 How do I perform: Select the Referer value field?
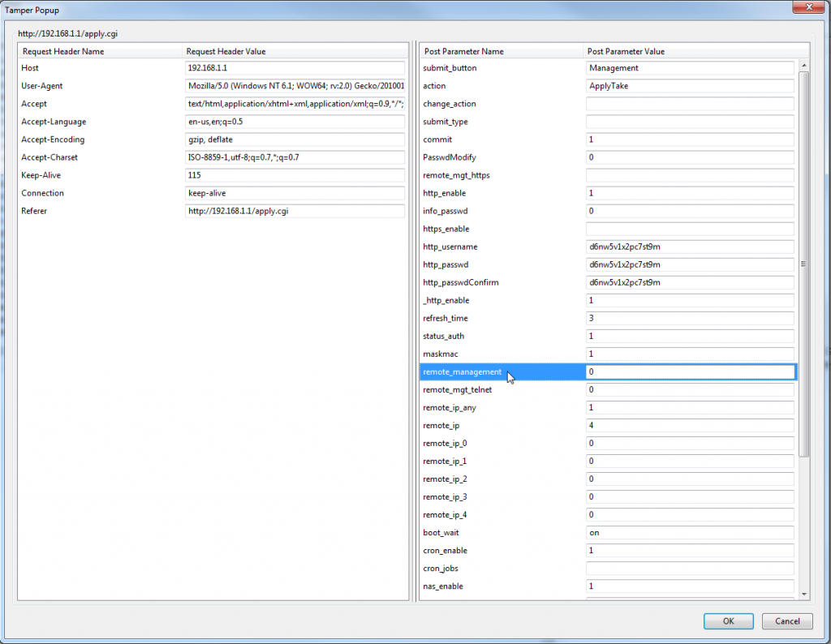point(295,211)
